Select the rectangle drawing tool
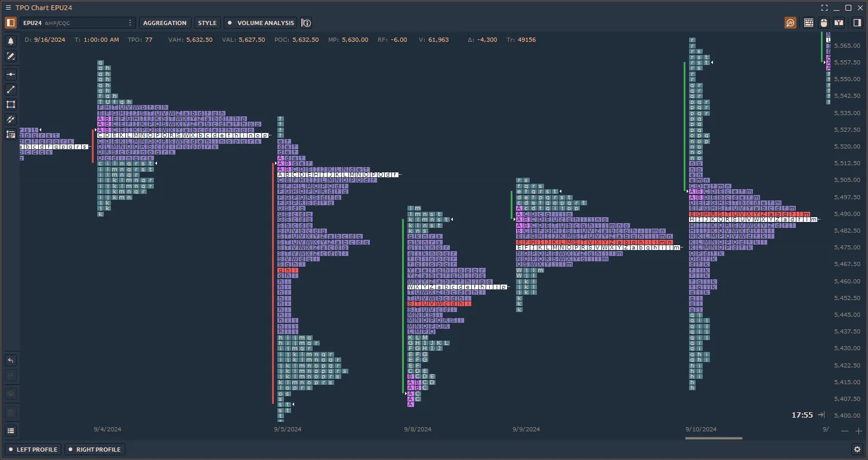The width and height of the screenshot is (868, 460). [11, 104]
